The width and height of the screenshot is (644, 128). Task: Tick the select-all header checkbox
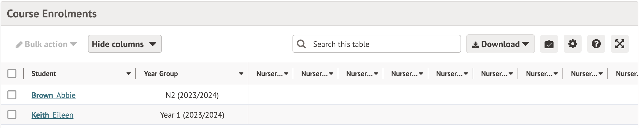coord(12,74)
